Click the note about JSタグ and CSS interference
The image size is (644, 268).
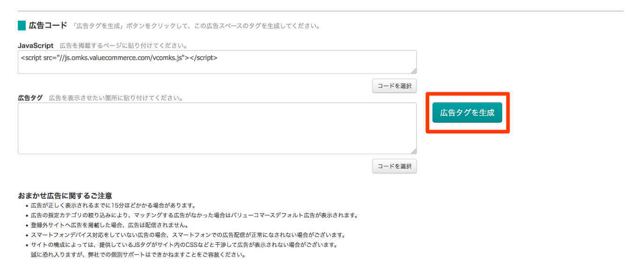pos(184,245)
